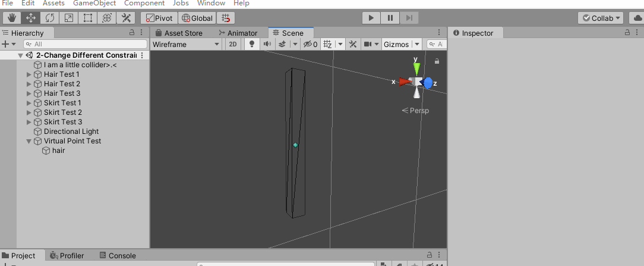Mute scene audio with the speaker toggle
644x266 pixels.
[x=267, y=44]
